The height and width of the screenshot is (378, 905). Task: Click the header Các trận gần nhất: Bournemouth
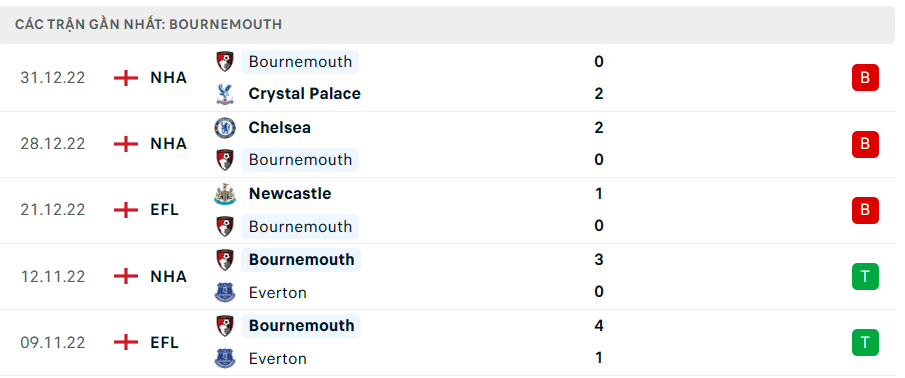coord(148,24)
